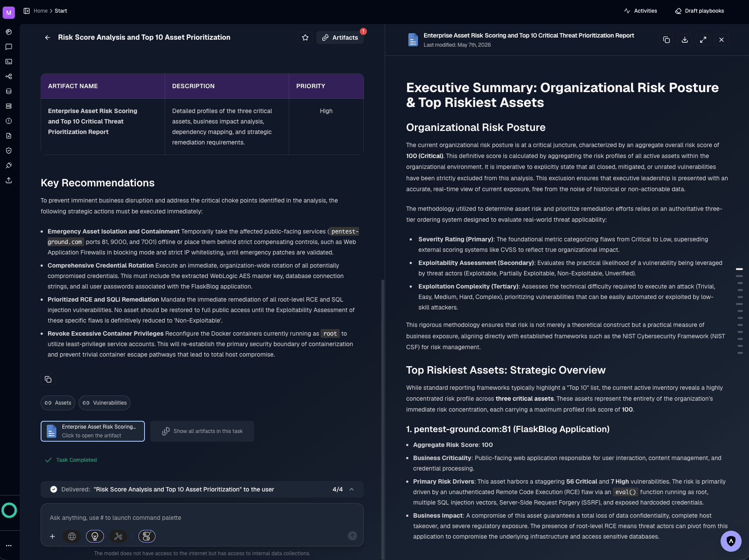Viewport: 749px width, 560px height.
Task: Add attachment with plus icon
Action: click(x=52, y=536)
